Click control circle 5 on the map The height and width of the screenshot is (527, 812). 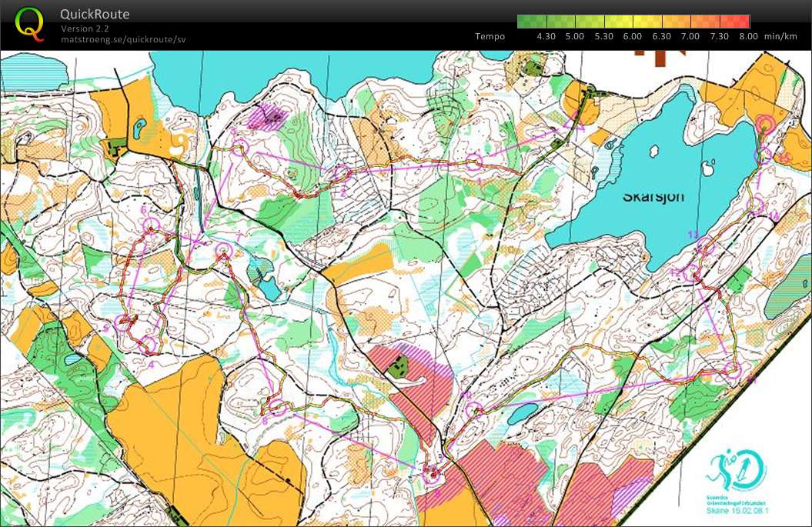click(x=122, y=323)
